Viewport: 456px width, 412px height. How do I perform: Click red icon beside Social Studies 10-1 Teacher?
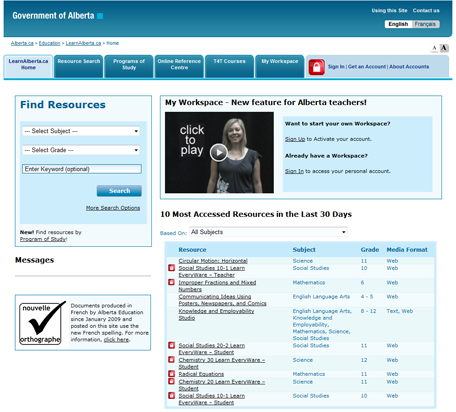(171, 268)
